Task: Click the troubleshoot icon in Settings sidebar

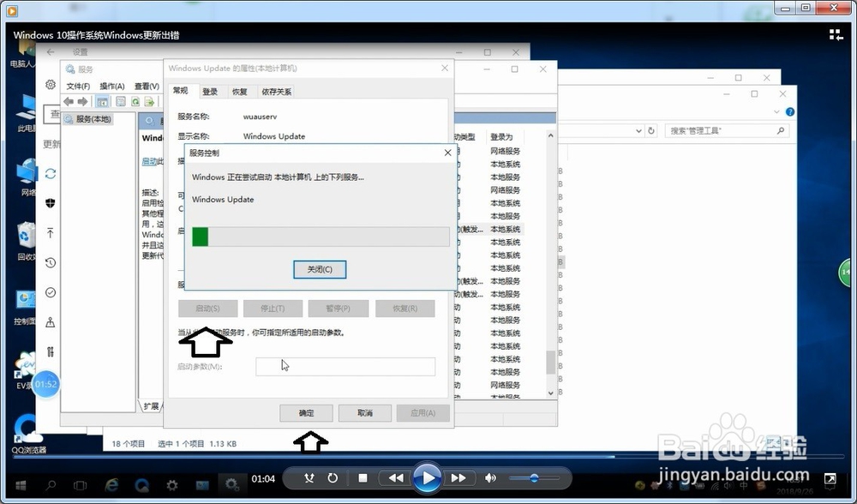Action: [x=51, y=322]
